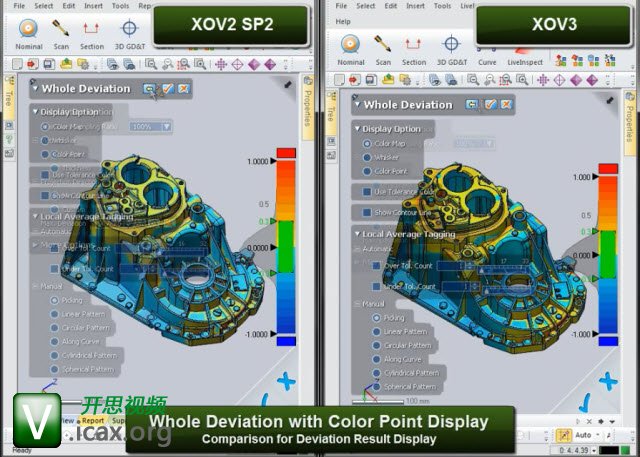Select Color Map radio in XOV3 window
The height and width of the screenshot is (457, 640).
tap(367, 144)
